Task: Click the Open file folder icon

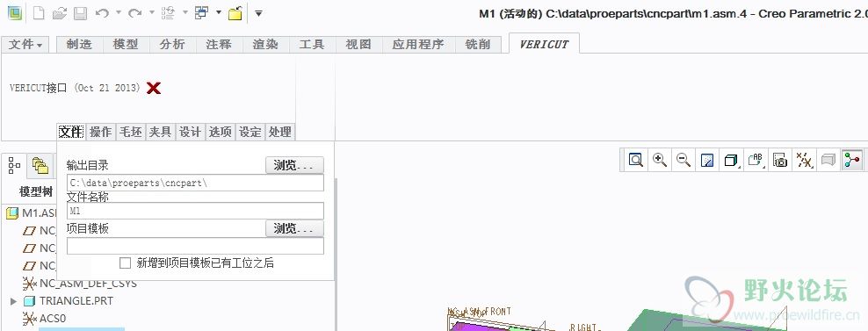Action: click(x=60, y=13)
